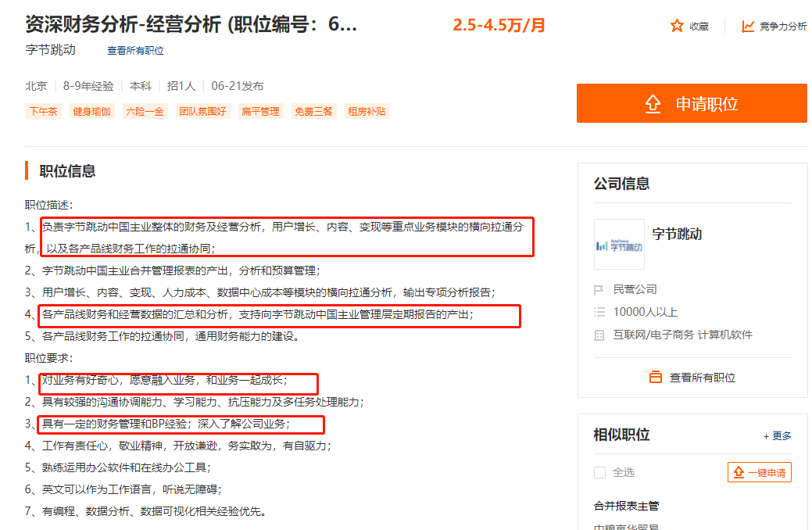Click the upload icon in 一键申请 button
Viewport: 812px width, 530px height.
click(739, 472)
